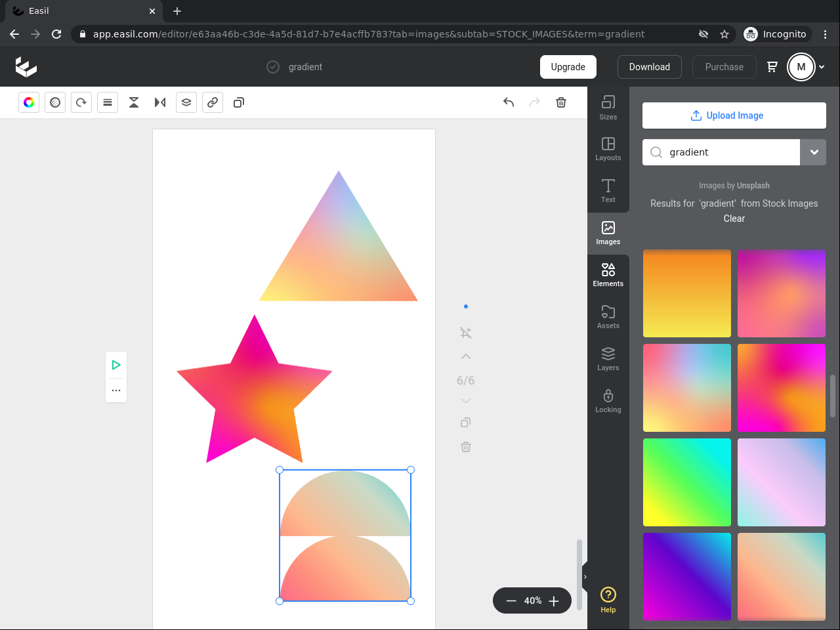Open the color wheel picker

(29, 102)
